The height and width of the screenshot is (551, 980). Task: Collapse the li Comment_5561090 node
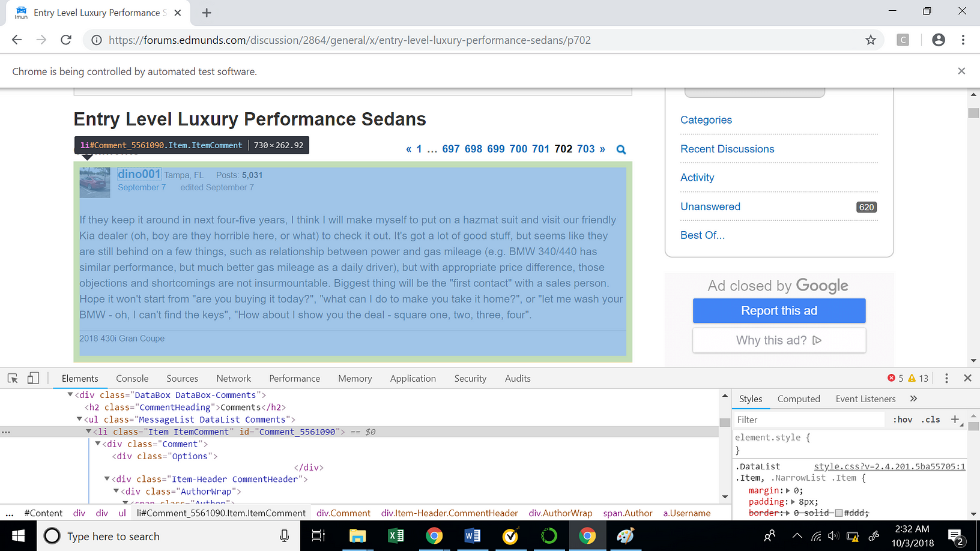point(88,432)
